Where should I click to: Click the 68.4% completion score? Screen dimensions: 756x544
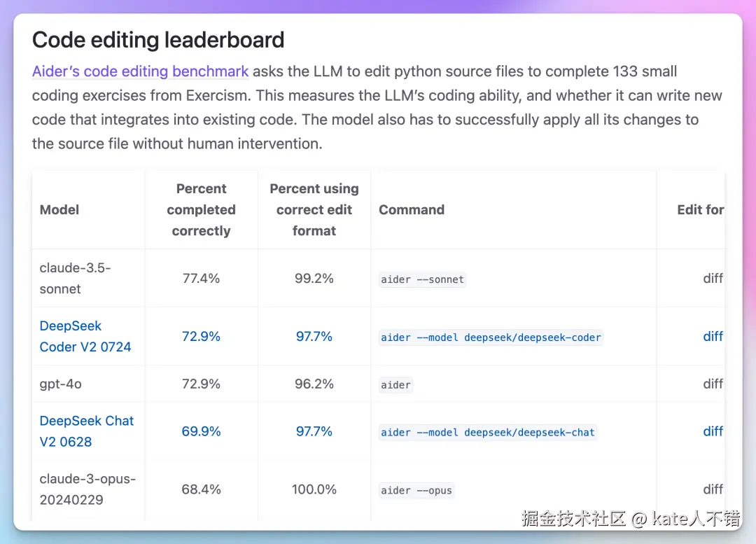coord(201,489)
